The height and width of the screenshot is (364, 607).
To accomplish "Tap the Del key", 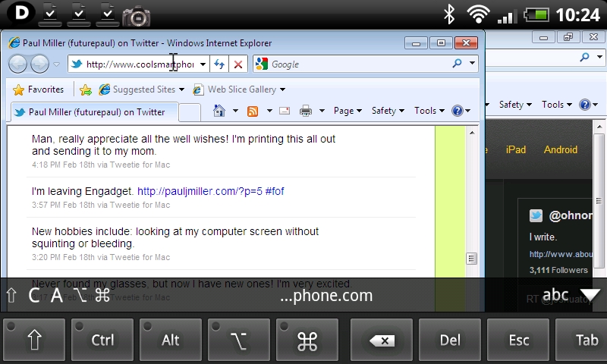I will pos(450,340).
